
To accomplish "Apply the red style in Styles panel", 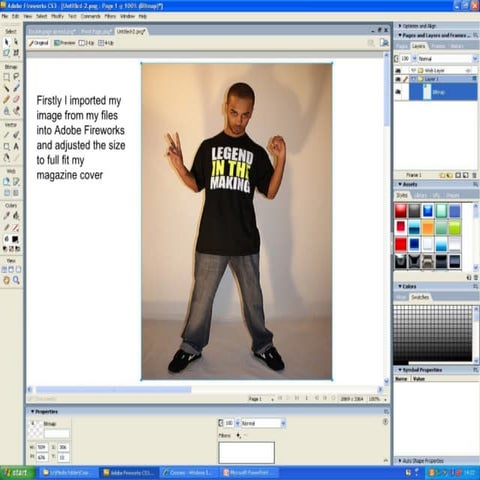I will (401, 211).
